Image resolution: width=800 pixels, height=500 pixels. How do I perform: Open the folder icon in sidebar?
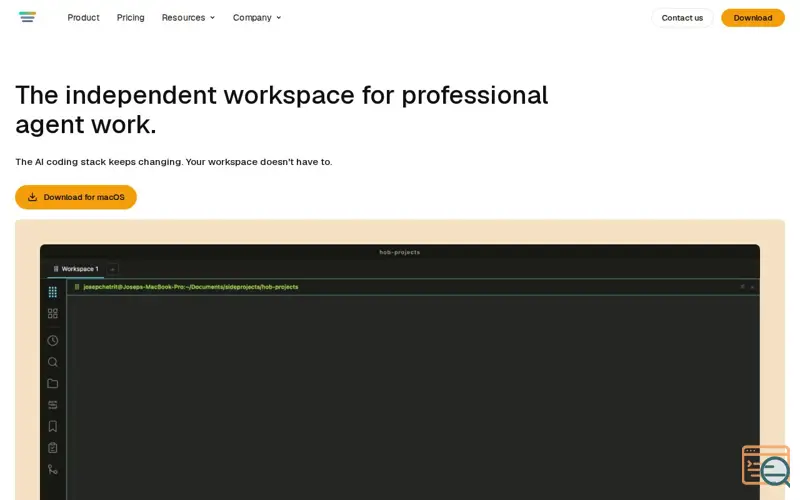click(x=53, y=384)
